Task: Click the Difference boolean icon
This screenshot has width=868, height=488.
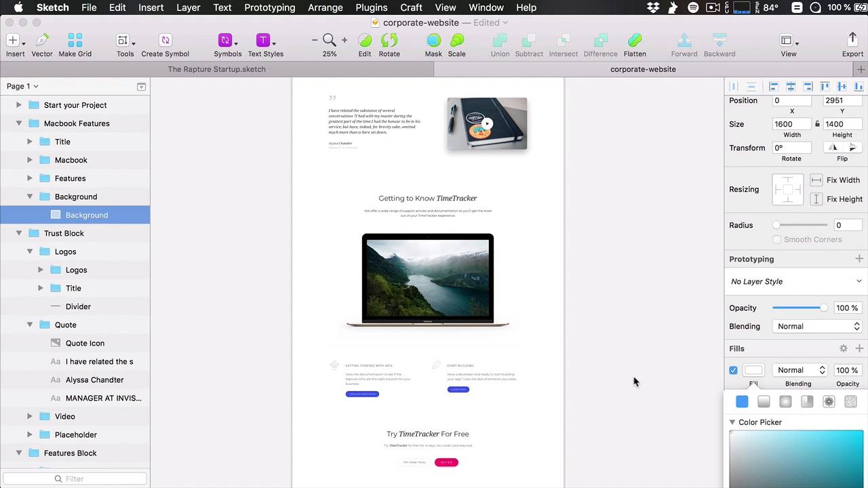Action: (x=600, y=40)
